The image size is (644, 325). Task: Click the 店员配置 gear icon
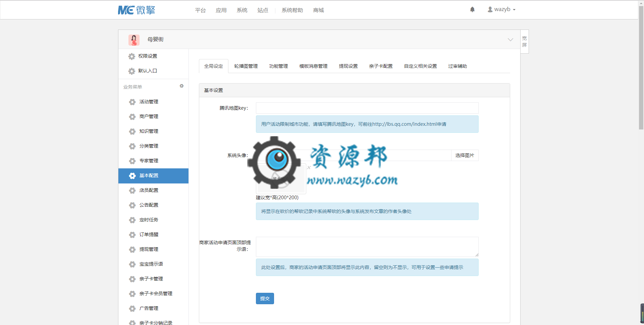[x=132, y=191]
